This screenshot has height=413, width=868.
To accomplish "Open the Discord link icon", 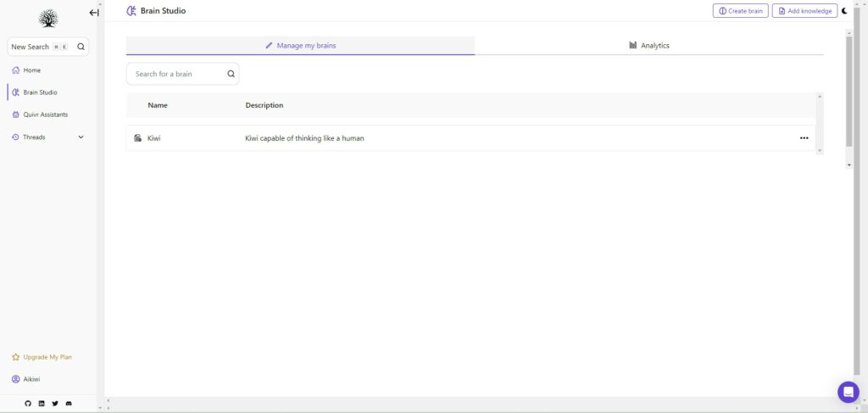I will click(x=69, y=403).
